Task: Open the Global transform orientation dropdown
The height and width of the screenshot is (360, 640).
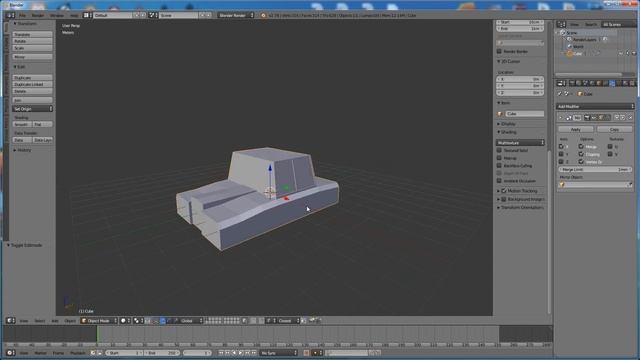Action: 191,321
